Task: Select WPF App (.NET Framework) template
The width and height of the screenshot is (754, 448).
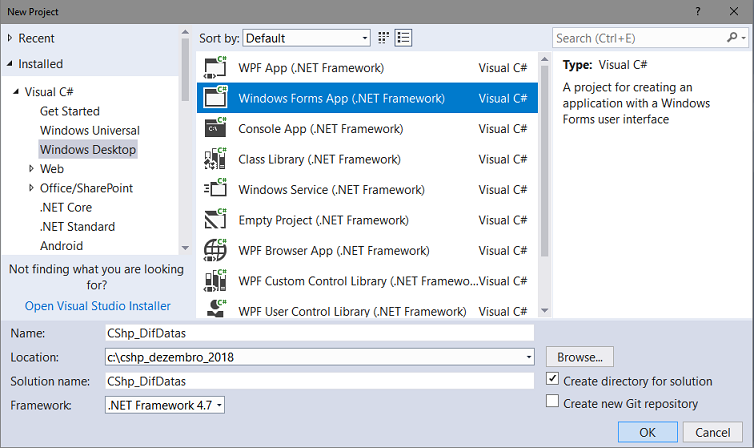Action: tap(367, 67)
